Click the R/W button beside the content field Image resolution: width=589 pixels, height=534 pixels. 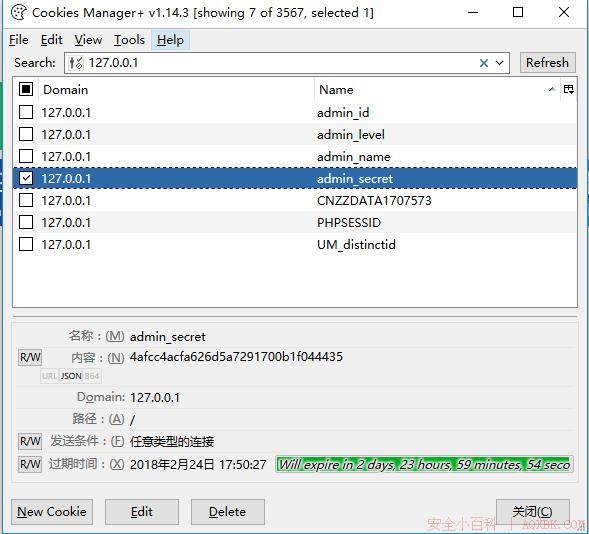pyautogui.click(x=30, y=357)
